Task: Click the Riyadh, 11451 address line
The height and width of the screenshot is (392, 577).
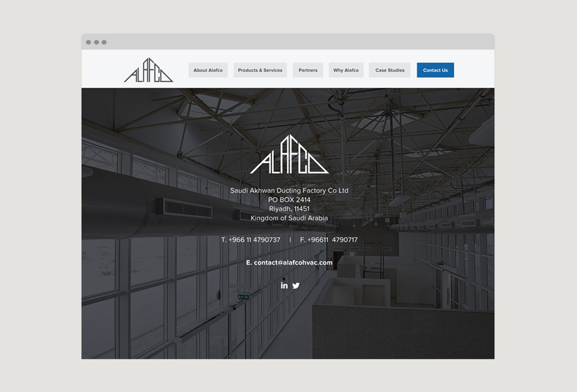Action: click(289, 209)
